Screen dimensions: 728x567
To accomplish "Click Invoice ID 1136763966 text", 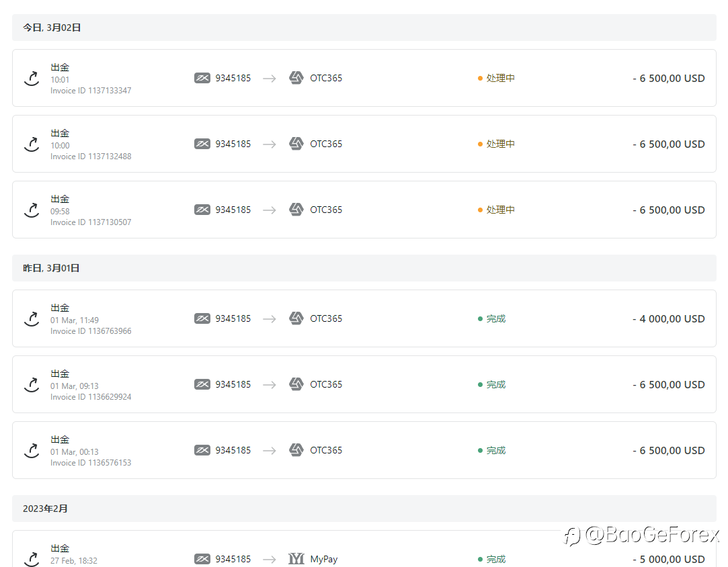I will tap(91, 331).
